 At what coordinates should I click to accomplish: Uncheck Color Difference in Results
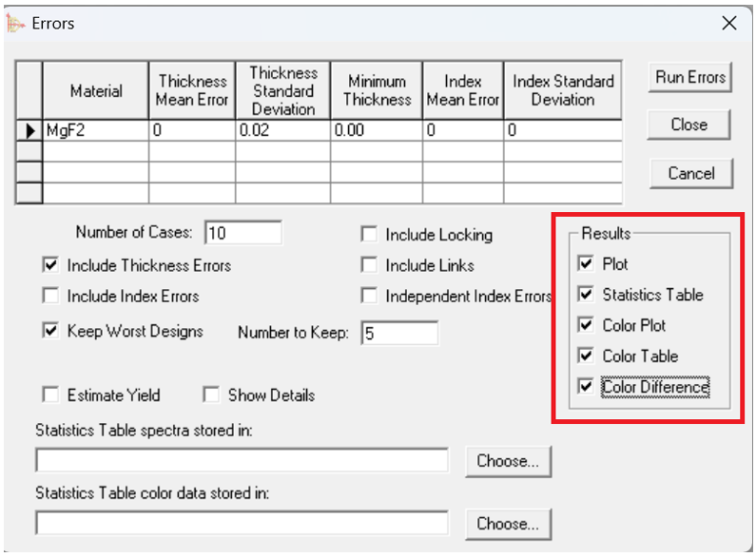tap(586, 386)
